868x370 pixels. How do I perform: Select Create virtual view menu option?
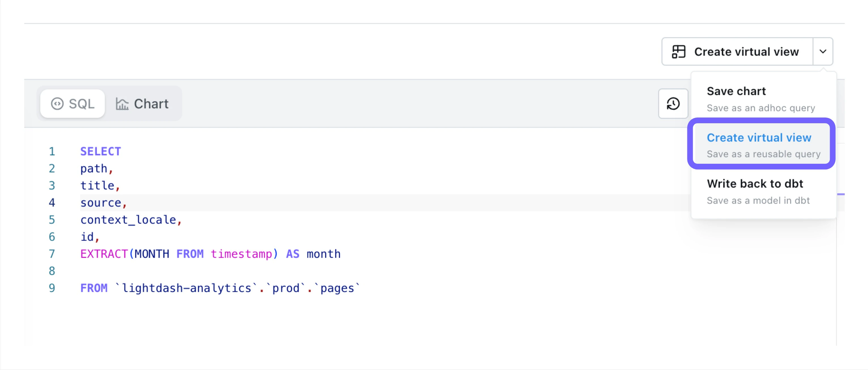point(759,138)
